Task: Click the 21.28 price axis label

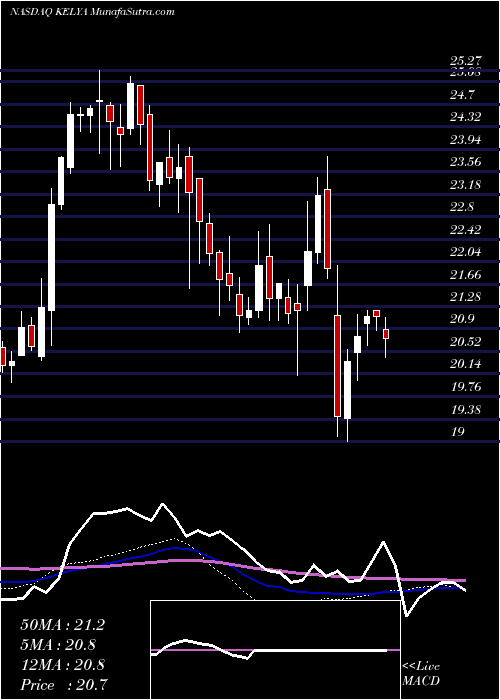Action: (x=465, y=297)
